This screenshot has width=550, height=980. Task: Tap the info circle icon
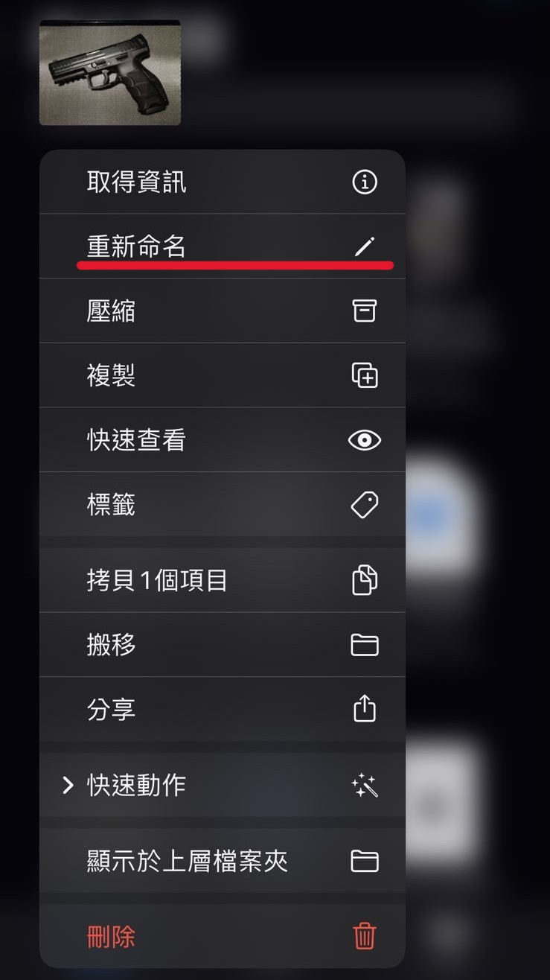coord(365,182)
